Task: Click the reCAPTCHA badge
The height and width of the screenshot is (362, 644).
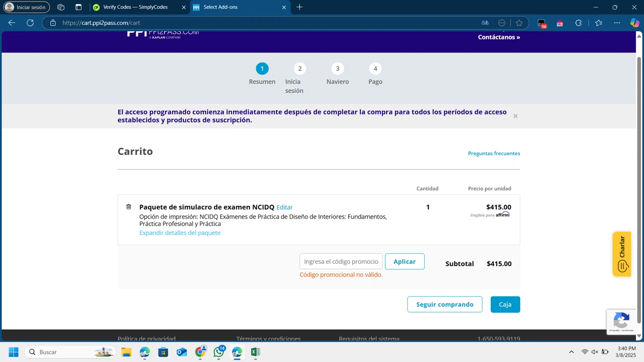Action: pos(621,322)
